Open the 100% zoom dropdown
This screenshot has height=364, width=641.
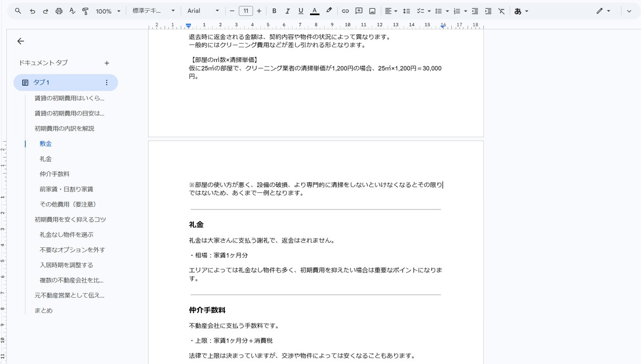pyautogui.click(x=108, y=11)
